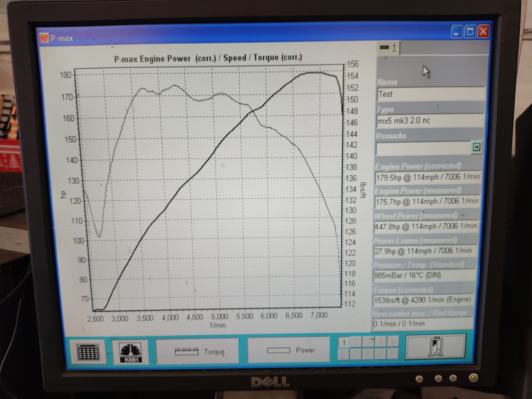Image resolution: width=532 pixels, height=399 pixels.
Task: Click the Pressure / Temp. value box
Action: pyautogui.click(x=424, y=275)
